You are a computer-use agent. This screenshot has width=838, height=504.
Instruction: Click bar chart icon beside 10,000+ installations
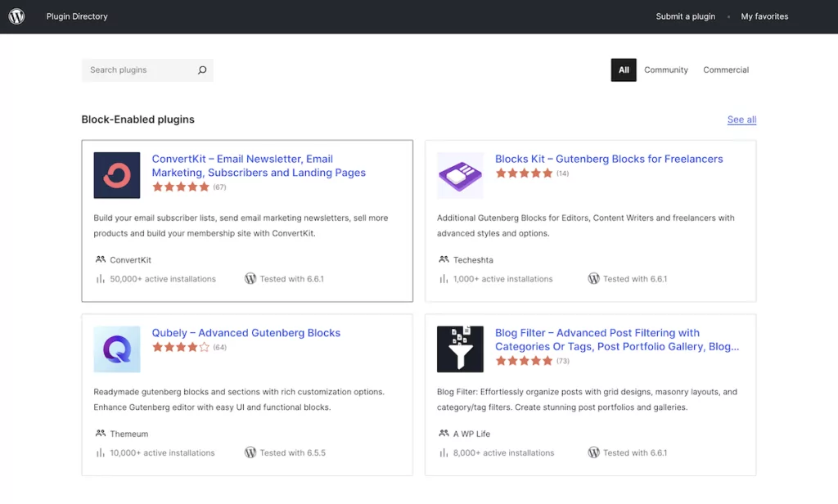pyautogui.click(x=101, y=452)
